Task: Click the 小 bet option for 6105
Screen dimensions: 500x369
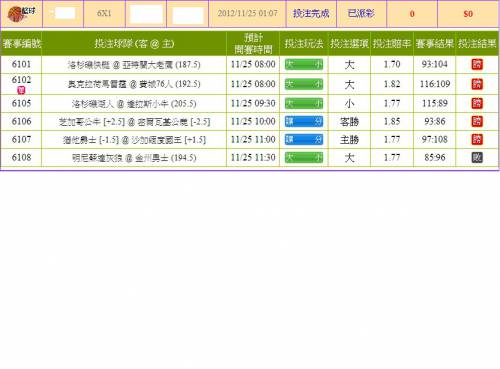Action: [x=349, y=104]
